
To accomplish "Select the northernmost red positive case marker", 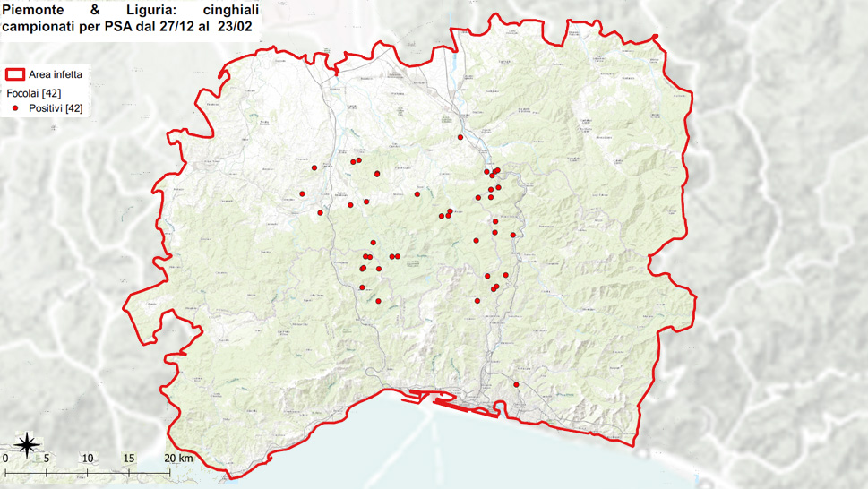I will tap(460, 137).
